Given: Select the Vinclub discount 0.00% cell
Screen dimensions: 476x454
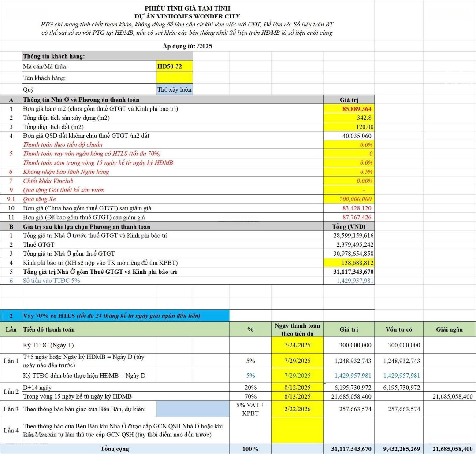Looking at the screenshot, I should click(349, 181).
